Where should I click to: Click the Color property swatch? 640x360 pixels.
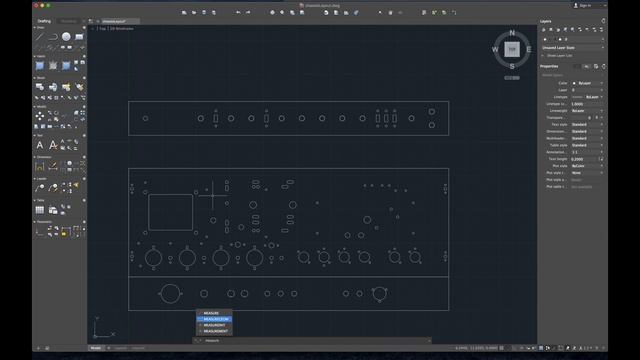pos(574,83)
